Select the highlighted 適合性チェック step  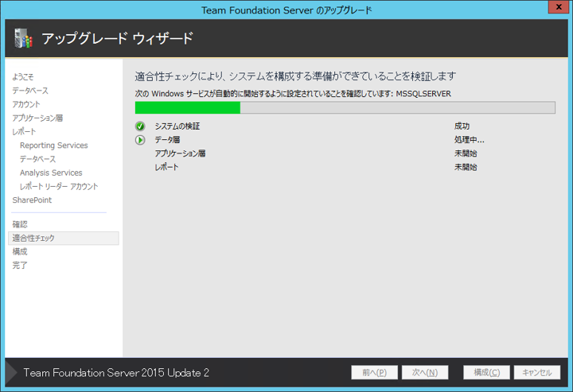point(63,238)
